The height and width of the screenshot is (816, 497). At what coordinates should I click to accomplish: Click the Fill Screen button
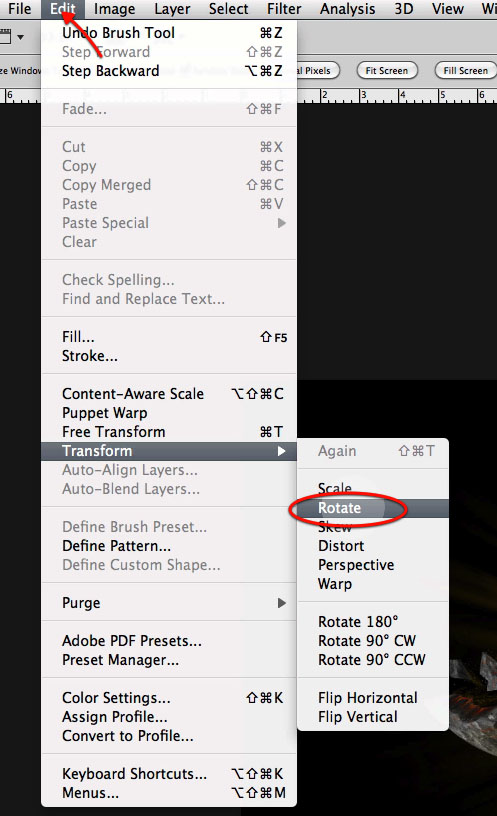pos(465,70)
